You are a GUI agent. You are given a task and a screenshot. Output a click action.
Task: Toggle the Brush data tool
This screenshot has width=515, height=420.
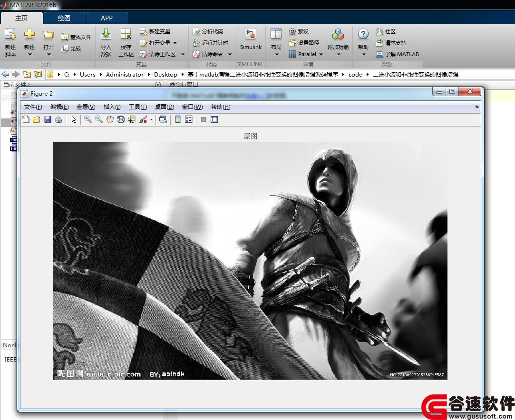point(143,119)
